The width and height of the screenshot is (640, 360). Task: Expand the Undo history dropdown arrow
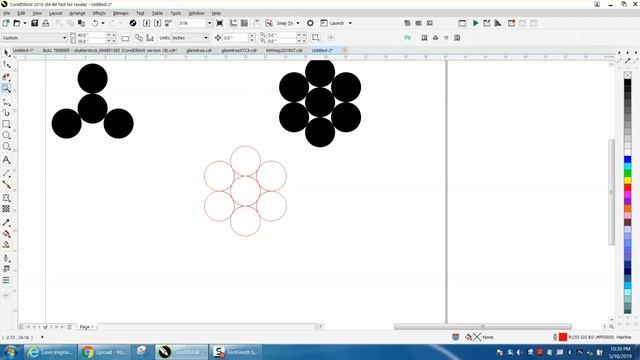point(102,23)
